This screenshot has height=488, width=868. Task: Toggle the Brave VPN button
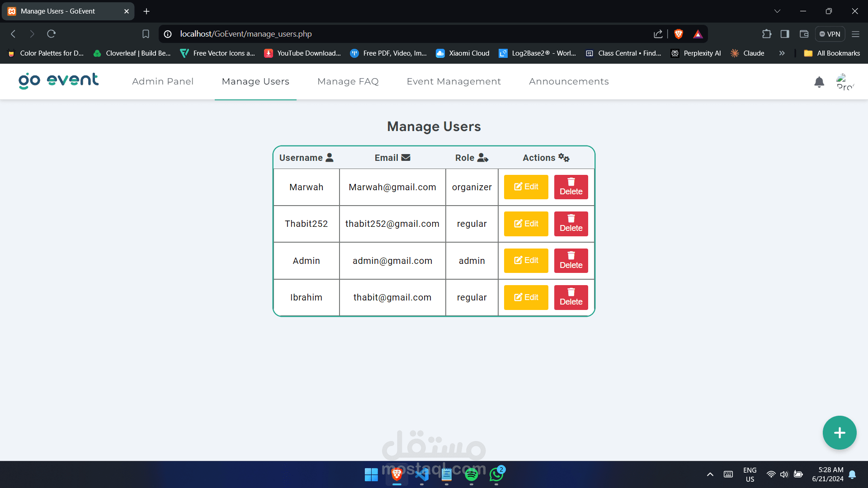(x=830, y=34)
